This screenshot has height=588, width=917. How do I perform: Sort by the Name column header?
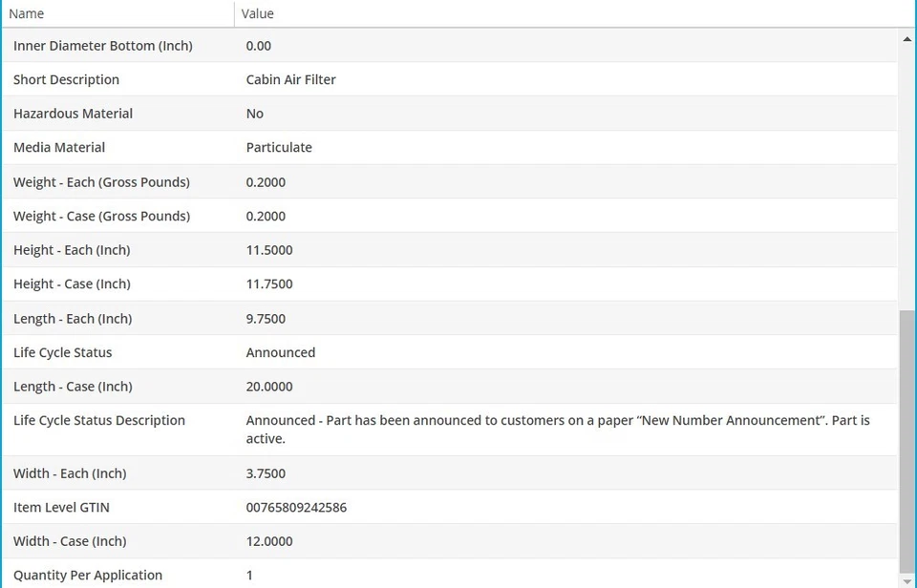pos(27,13)
